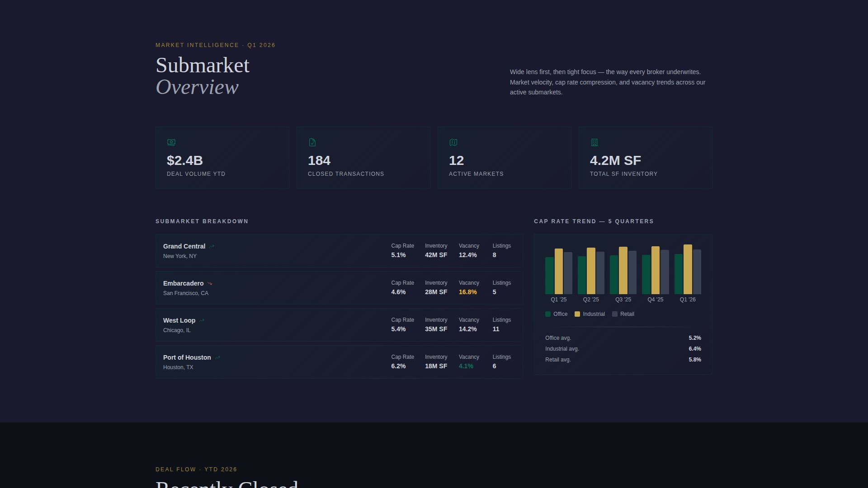Screen dimensions: 868x488
Task: Click the Q1 '26 Industrial bar in chart
Action: coord(688,269)
